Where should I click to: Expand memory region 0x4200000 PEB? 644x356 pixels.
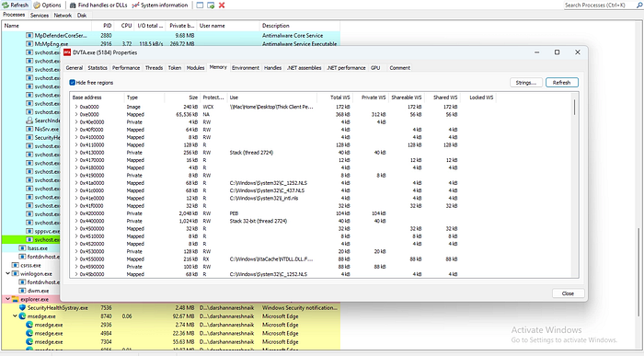[76, 213]
